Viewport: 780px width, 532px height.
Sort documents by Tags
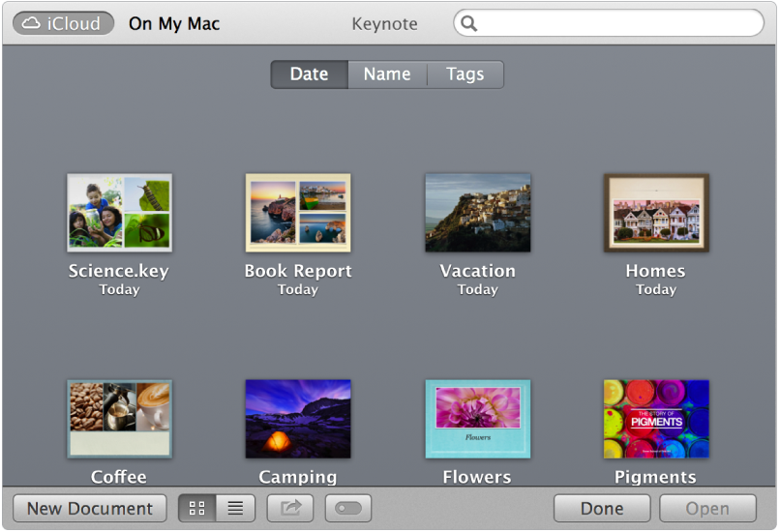[x=465, y=74]
